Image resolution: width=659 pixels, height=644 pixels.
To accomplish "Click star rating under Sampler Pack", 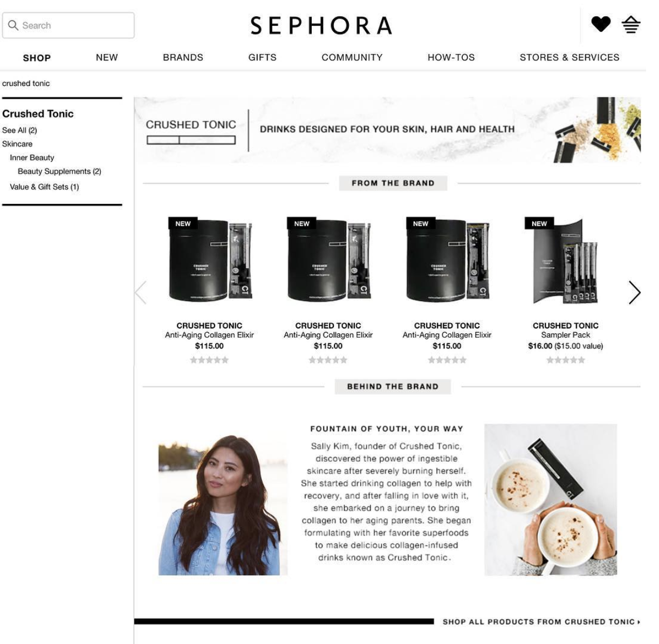I will coord(566,360).
